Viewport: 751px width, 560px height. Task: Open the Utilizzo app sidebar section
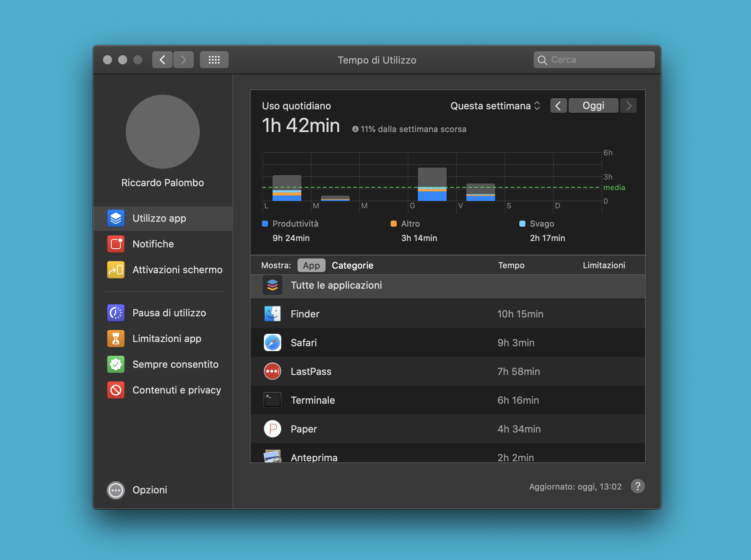click(x=159, y=218)
